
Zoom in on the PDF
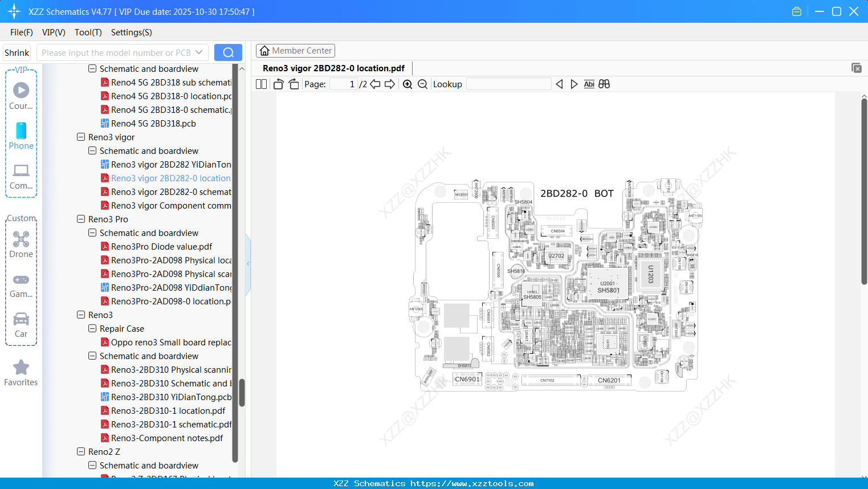click(407, 84)
